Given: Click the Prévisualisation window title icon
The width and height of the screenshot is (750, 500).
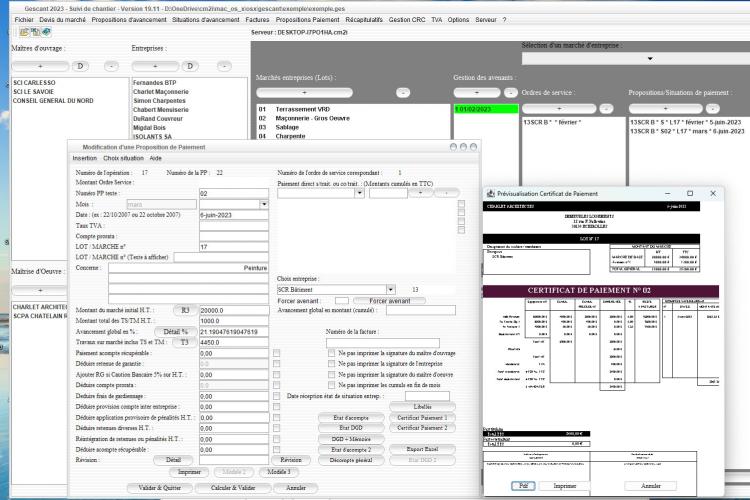Looking at the screenshot, I should (490, 194).
